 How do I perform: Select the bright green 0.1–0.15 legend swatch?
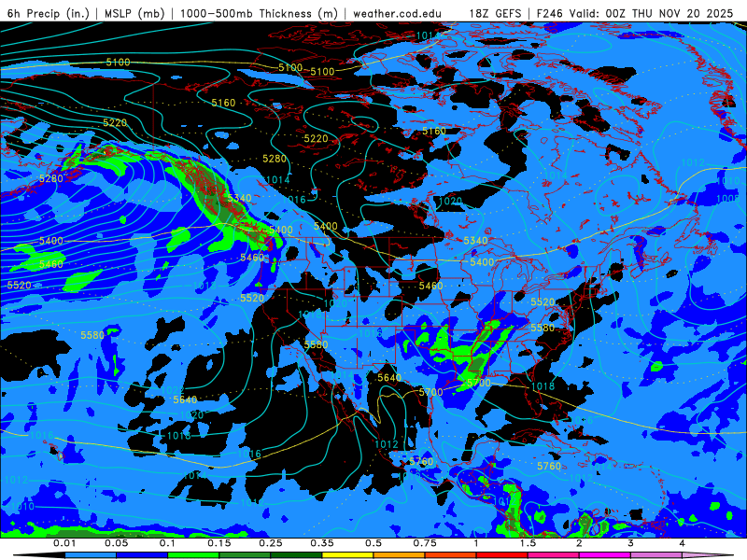[193, 555]
